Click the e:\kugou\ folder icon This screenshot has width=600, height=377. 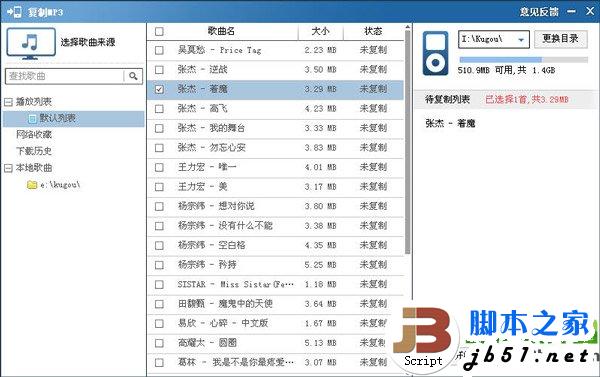tap(32, 185)
